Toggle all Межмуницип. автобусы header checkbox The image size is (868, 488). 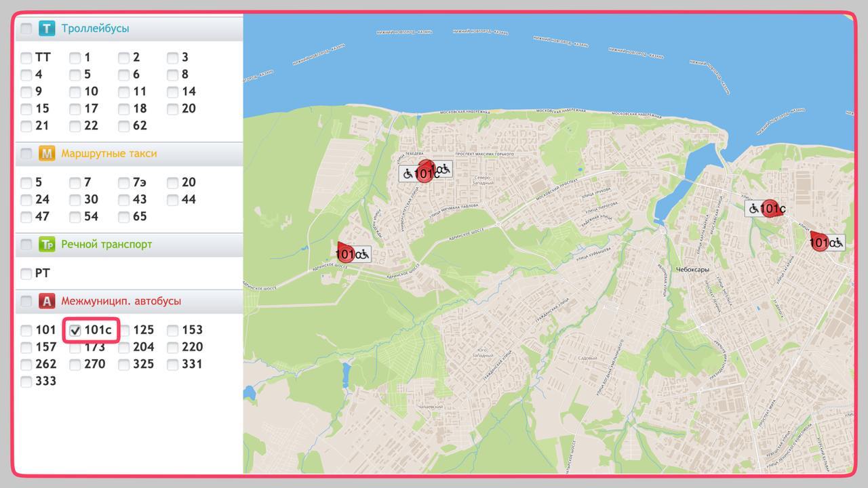coord(26,302)
